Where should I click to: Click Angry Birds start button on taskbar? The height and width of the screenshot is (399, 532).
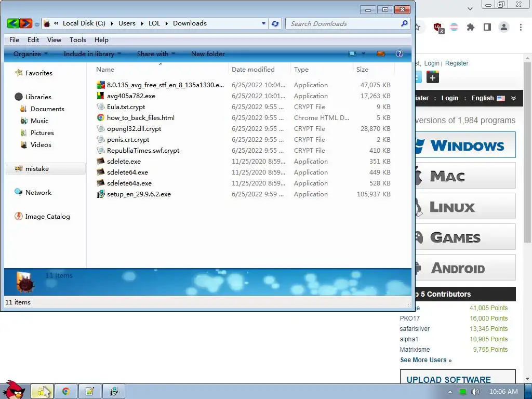point(14,390)
